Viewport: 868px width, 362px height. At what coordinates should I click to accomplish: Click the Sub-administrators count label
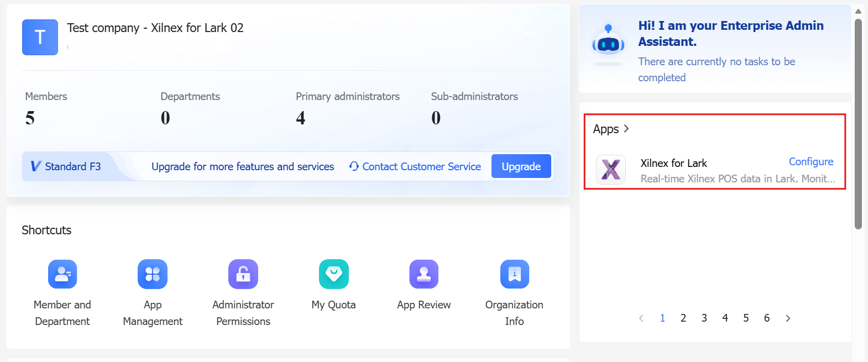tap(474, 96)
